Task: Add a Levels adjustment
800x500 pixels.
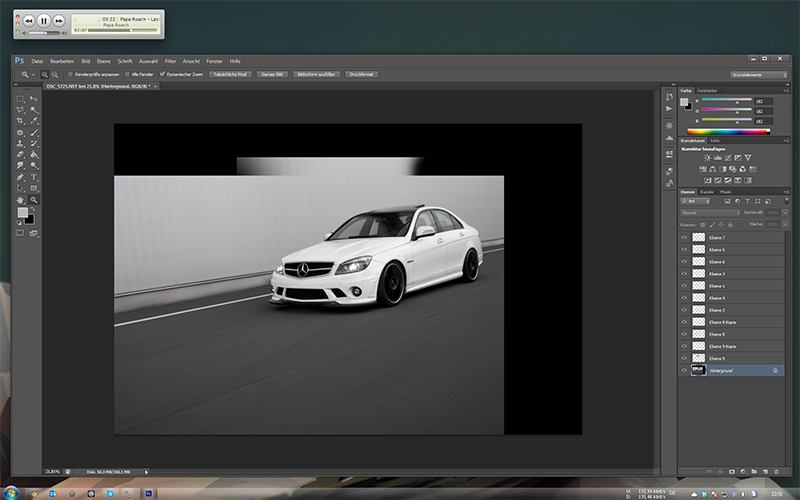Action: tap(718, 158)
